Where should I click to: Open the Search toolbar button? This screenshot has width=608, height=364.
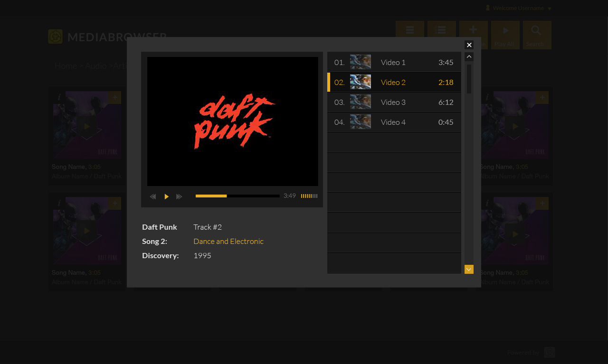pos(537,35)
